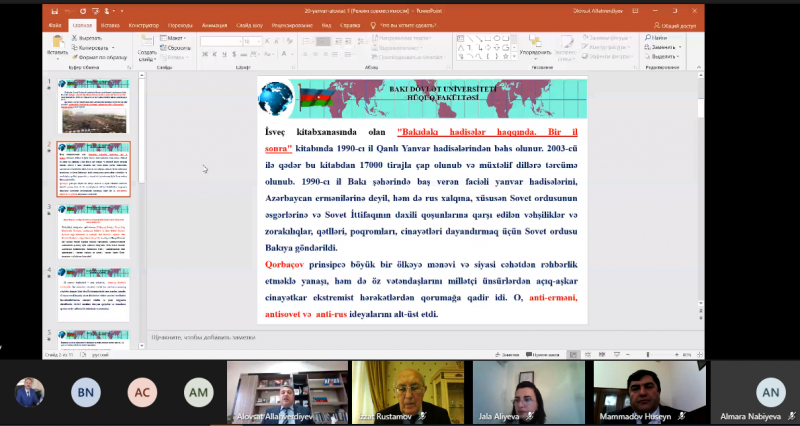The image size is (800, 426).
Task: Switch to Normal view in status bar
Action: click(x=573, y=355)
